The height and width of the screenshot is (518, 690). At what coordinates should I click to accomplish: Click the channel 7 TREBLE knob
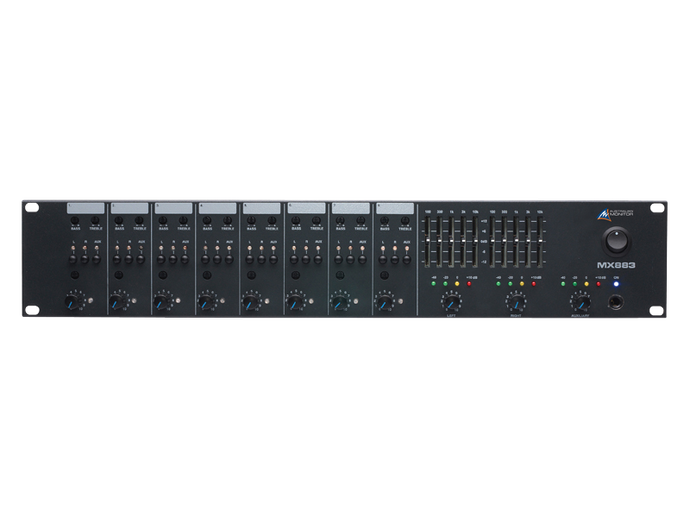[360, 220]
